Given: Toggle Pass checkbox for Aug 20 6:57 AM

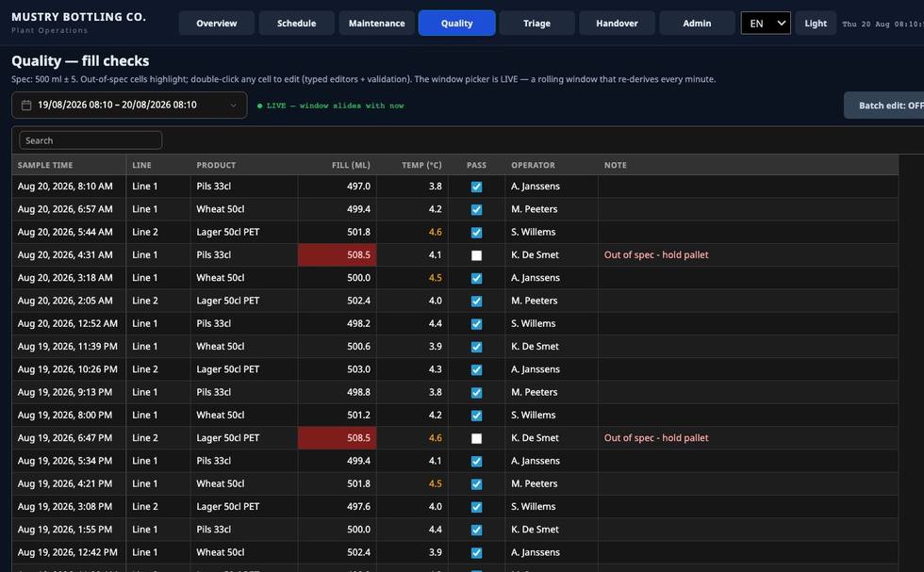Looking at the screenshot, I should tap(477, 210).
